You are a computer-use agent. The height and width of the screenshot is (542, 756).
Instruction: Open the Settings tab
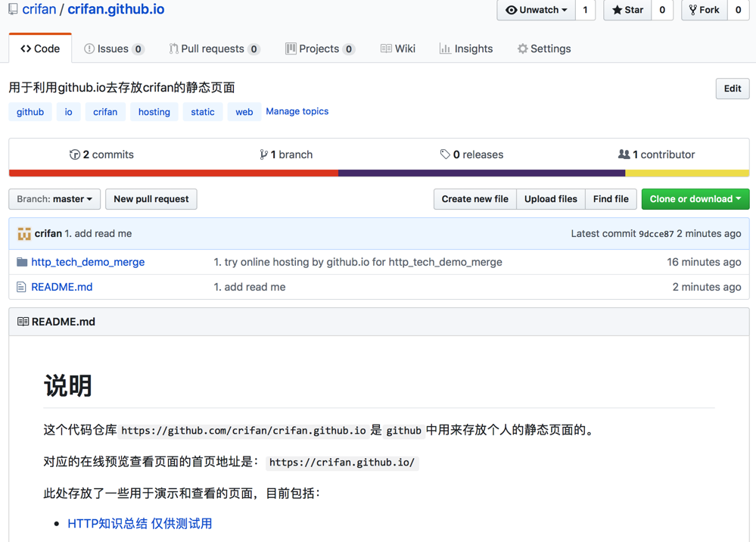(x=543, y=48)
